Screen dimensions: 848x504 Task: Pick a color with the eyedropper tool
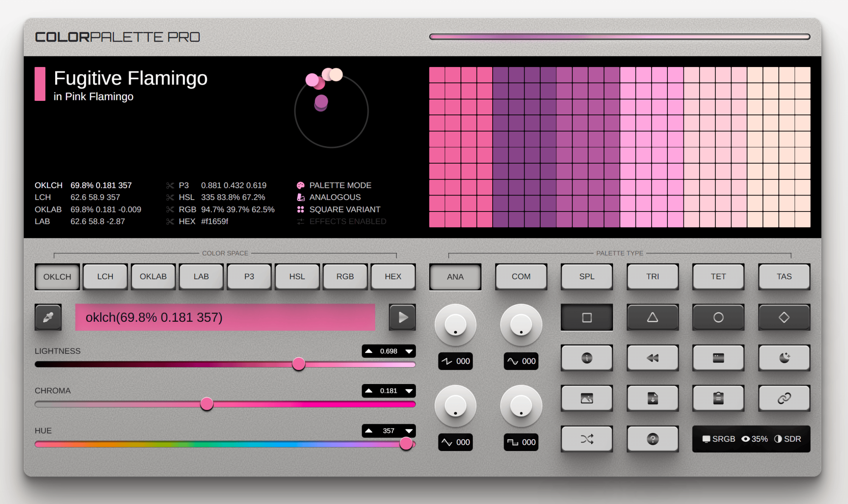48,317
